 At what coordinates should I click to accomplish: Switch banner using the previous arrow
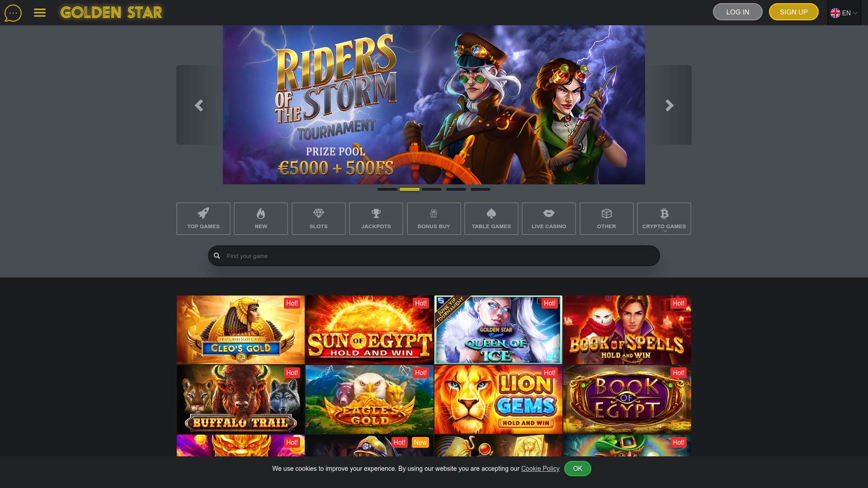click(198, 105)
